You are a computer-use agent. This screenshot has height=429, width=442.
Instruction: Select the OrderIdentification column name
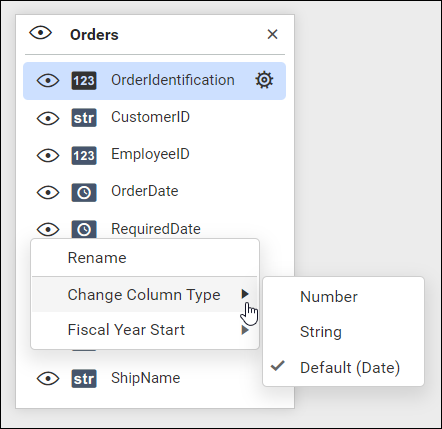(x=173, y=80)
